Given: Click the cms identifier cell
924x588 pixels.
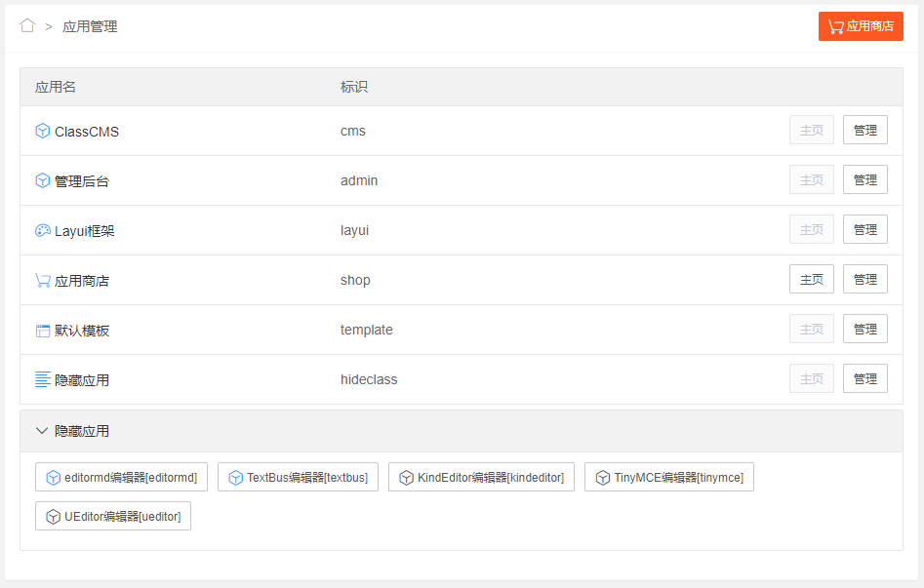Looking at the screenshot, I should [353, 131].
